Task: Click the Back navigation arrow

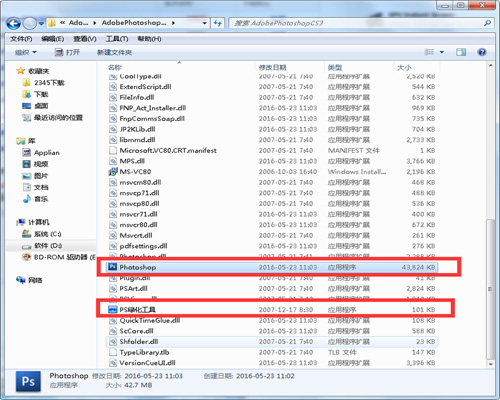Action: (13, 23)
